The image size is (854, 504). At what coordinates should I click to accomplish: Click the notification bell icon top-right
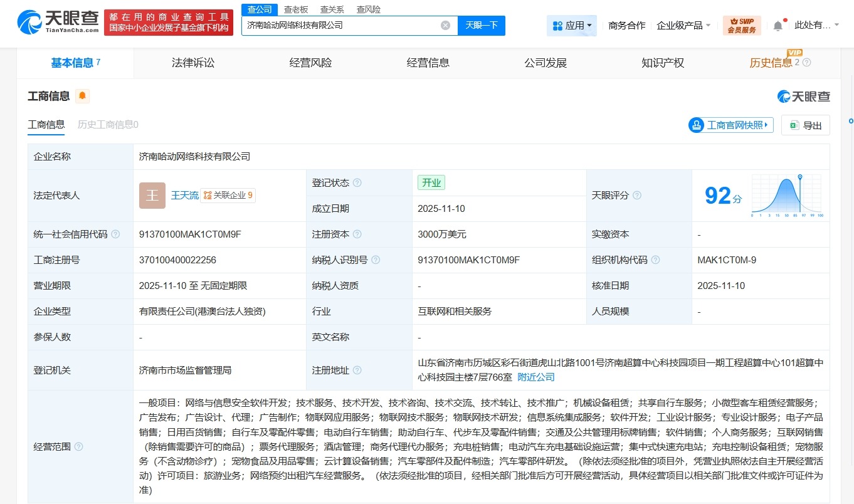pos(778,24)
